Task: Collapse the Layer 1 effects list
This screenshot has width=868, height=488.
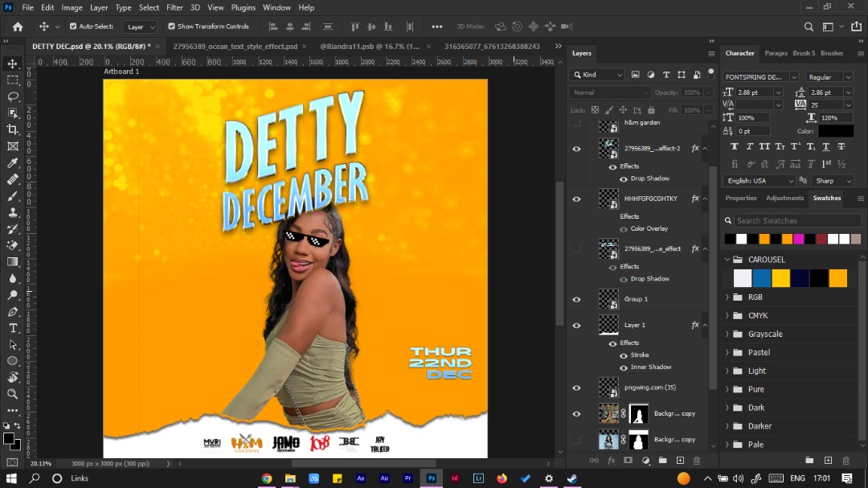Action: (704, 325)
